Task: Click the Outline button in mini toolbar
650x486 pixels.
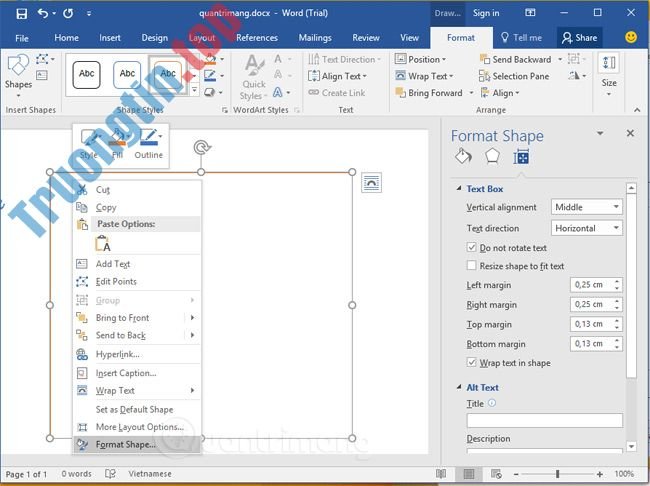Action: tap(148, 144)
